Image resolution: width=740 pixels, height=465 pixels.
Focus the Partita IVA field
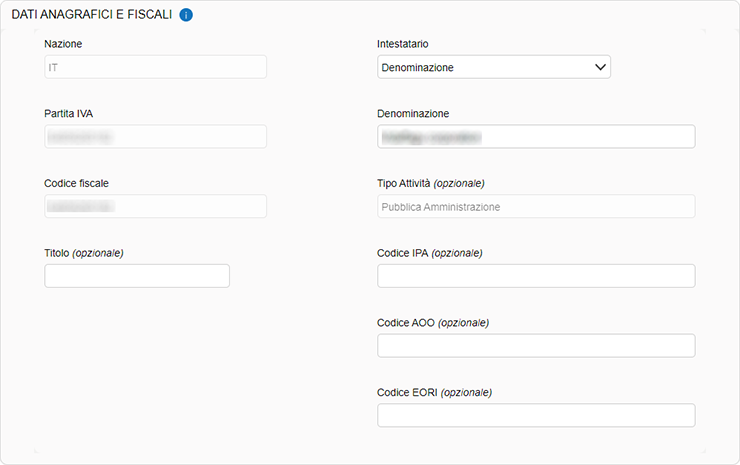tap(155, 136)
